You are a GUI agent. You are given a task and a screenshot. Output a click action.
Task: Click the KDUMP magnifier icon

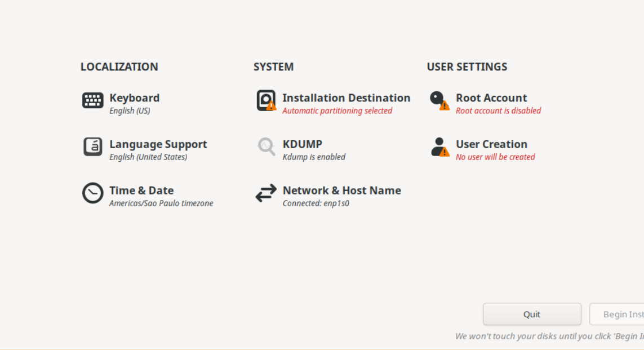pyautogui.click(x=266, y=147)
